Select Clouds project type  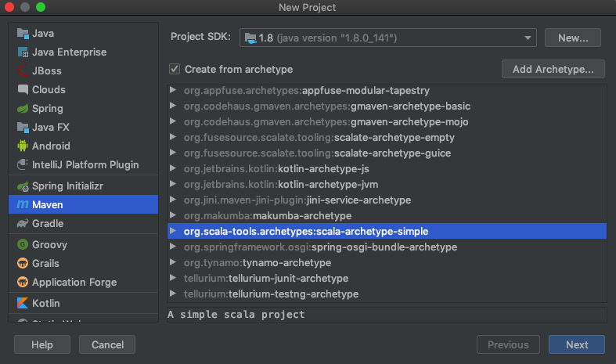click(83, 89)
